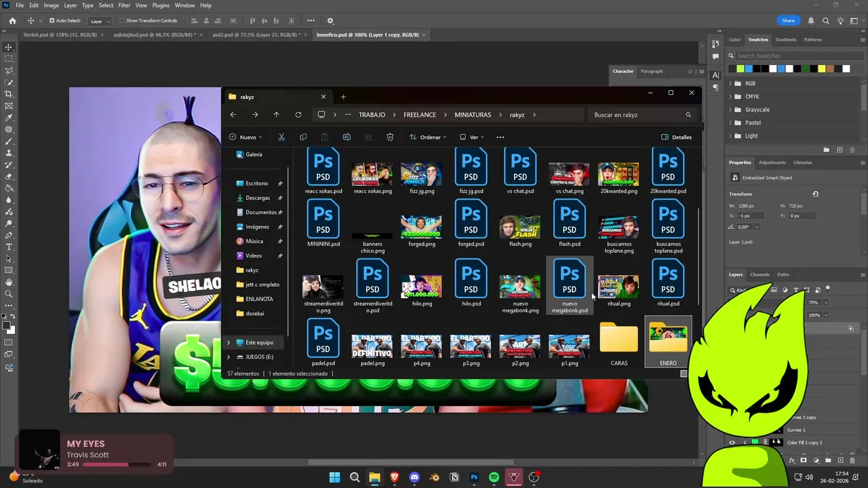
Task: Pick the yellow swatch in Swatches panel
Action: point(822,68)
